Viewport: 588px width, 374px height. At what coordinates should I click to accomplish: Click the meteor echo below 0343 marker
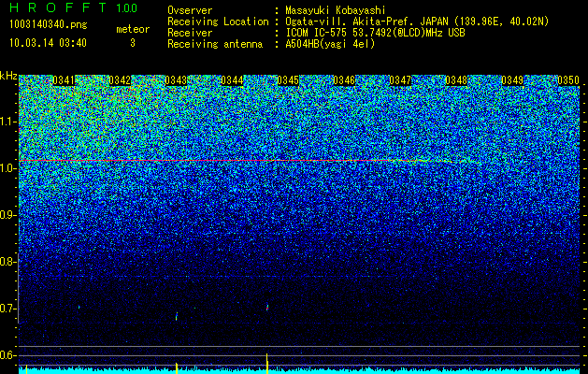(x=177, y=316)
